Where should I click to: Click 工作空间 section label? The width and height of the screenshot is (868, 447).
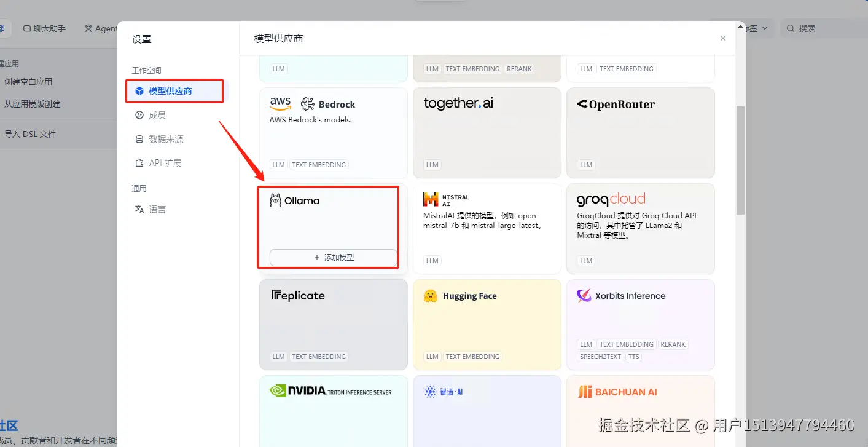click(147, 71)
